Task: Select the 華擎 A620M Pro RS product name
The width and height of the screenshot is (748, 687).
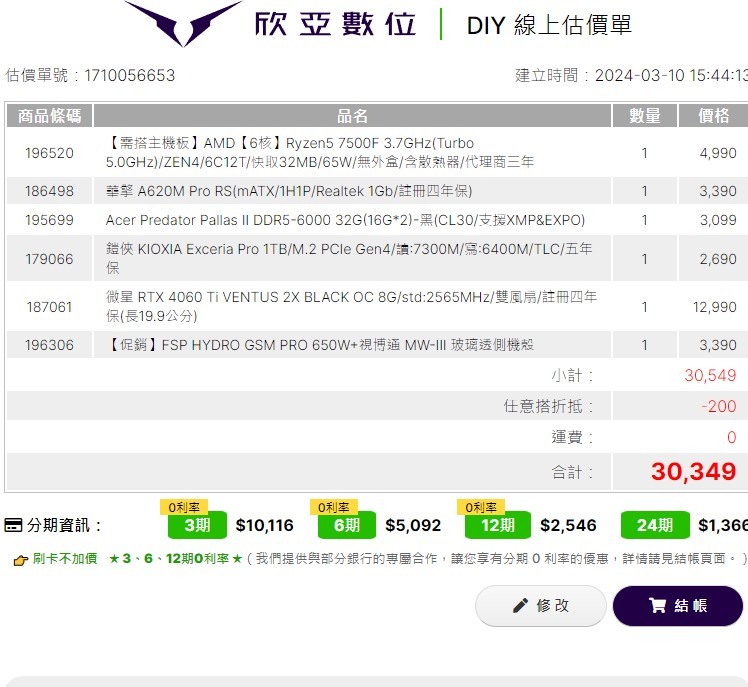Action: coord(289,191)
